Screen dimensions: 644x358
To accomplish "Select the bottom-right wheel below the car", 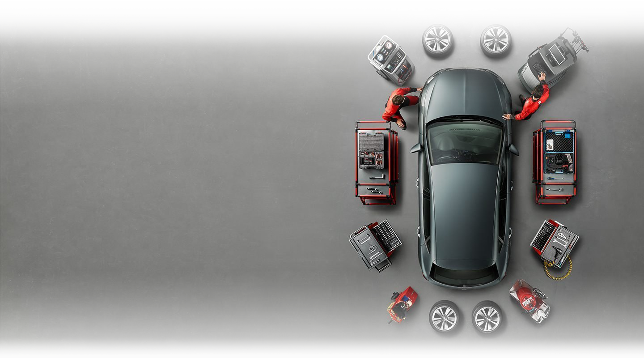I will click(487, 317).
